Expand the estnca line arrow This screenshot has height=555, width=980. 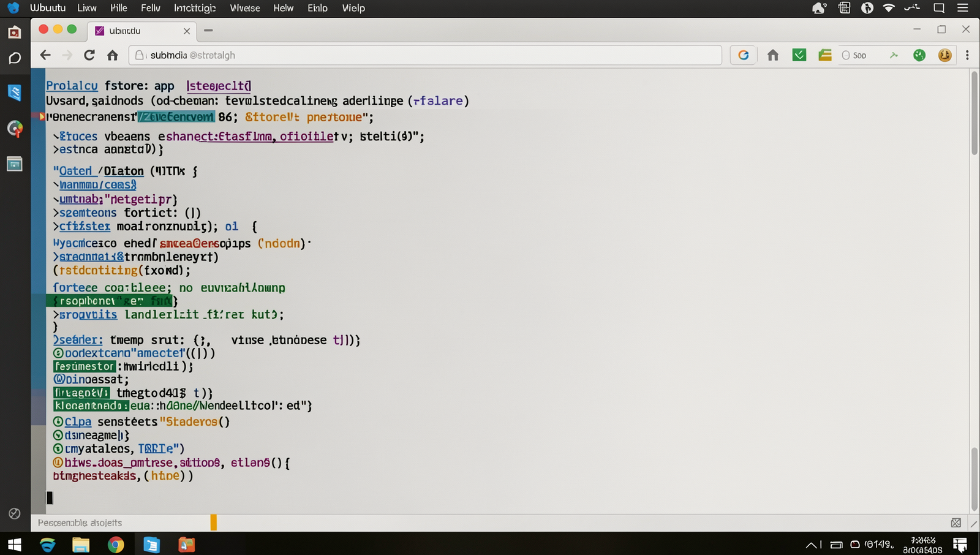point(56,149)
